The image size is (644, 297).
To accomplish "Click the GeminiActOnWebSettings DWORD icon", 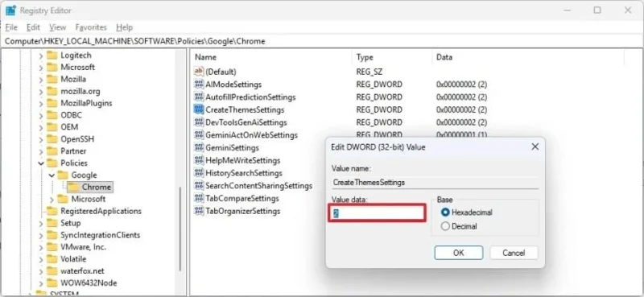I will click(x=199, y=134).
